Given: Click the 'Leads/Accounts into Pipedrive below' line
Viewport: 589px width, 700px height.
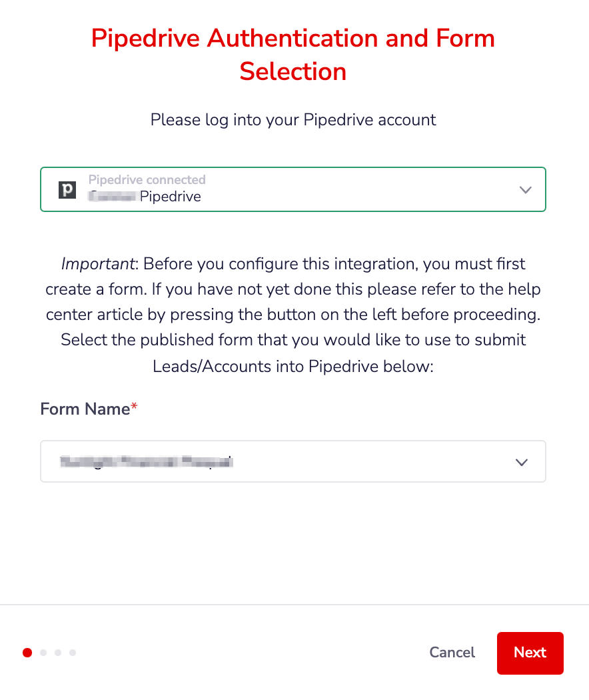Looking at the screenshot, I should [293, 367].
